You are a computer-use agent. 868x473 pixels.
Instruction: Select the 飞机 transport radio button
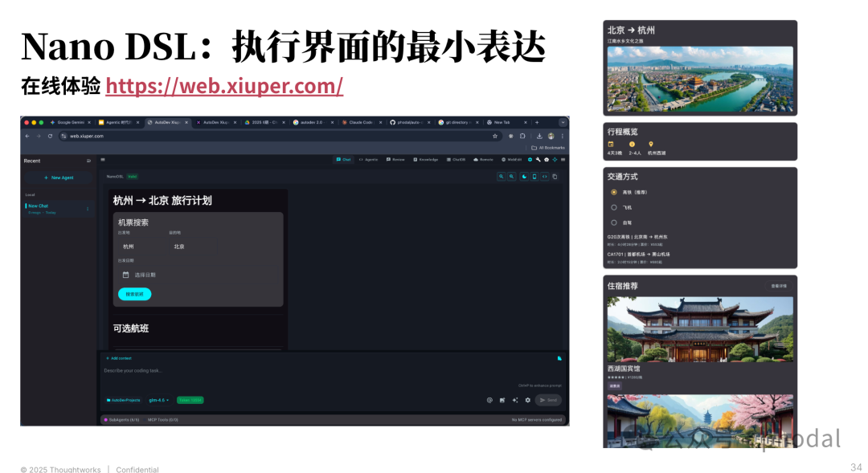pyautogui.click(x=614, y=207)
